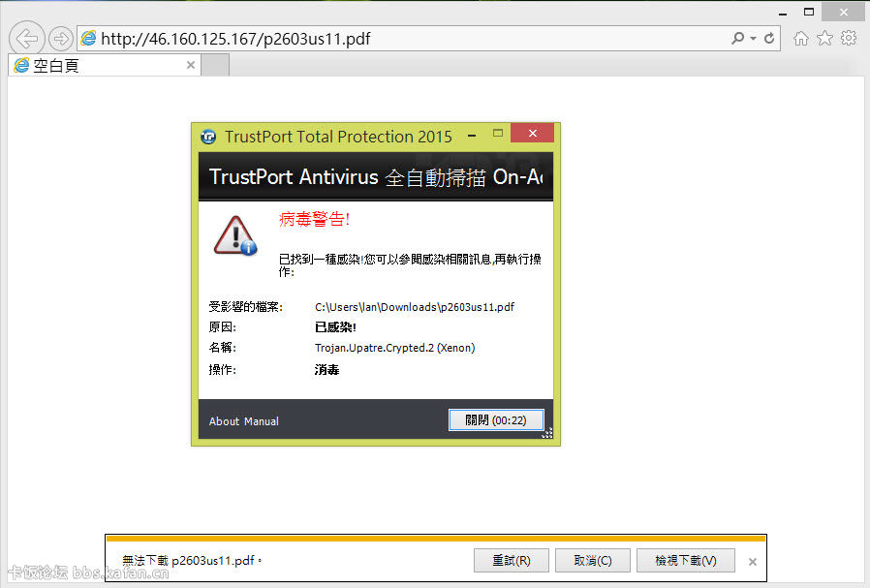Image resolution: width=870 pixels, height=588 pixels.
Task: Open a new tab beside 空白頁
Action: [x=215, y=66]
